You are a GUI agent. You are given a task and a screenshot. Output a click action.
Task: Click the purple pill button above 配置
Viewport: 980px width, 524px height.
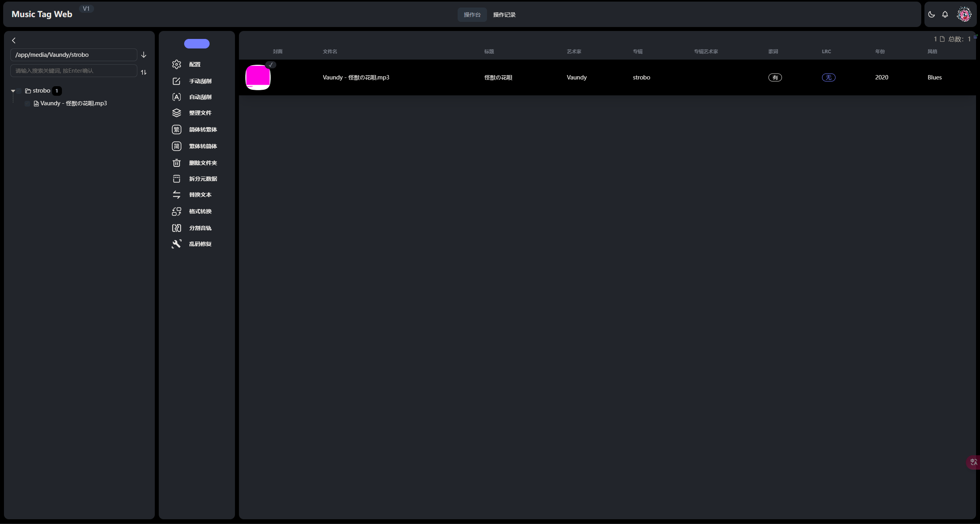coord(197,44)
